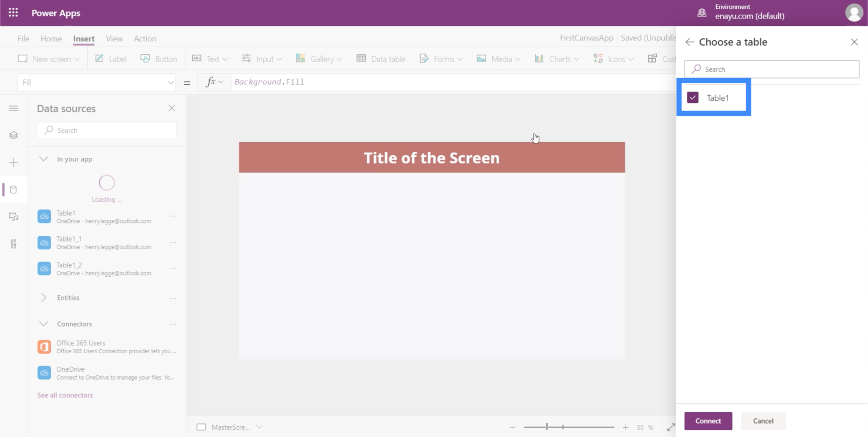The width and height of the screenshot is (868, 437).
Task: Search in the Data sources panel
Action: (107, 130)
